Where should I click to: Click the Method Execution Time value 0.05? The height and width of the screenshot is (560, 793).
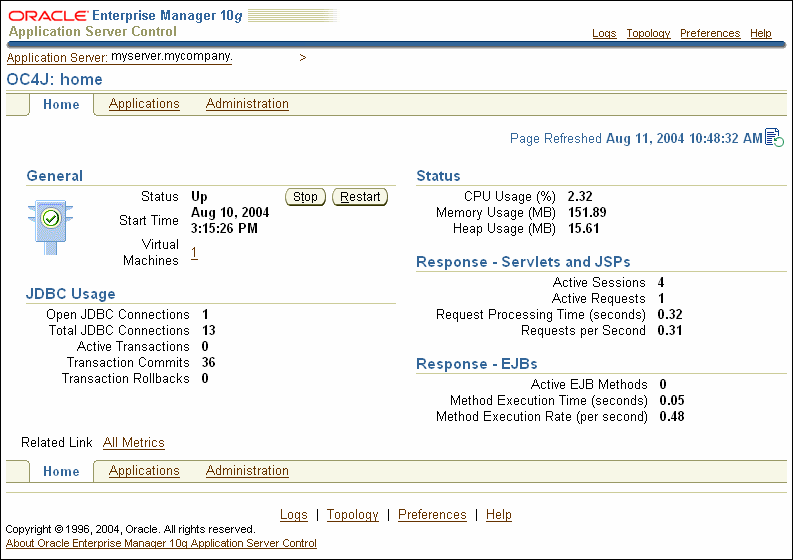[x=672, y=401]
